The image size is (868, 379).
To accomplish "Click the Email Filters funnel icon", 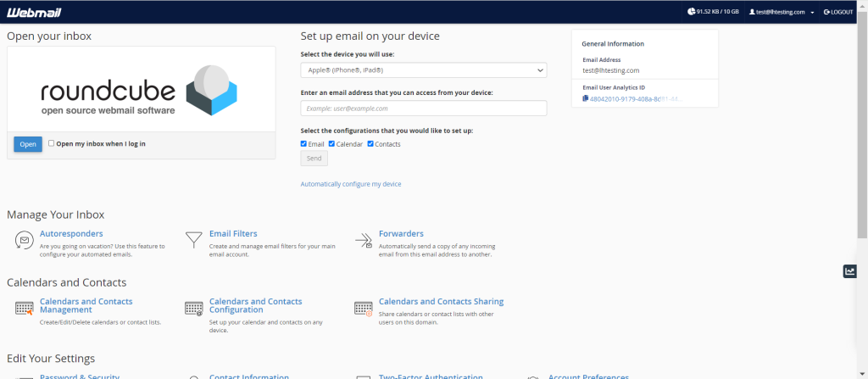I will 193,241.
